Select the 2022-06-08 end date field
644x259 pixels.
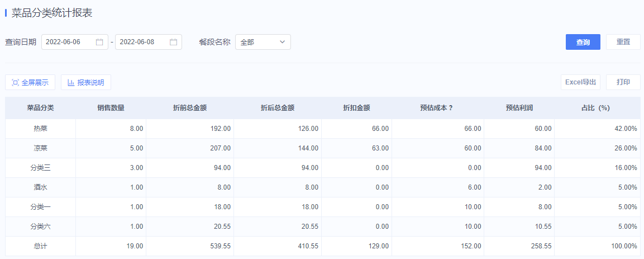click(148, 42)
